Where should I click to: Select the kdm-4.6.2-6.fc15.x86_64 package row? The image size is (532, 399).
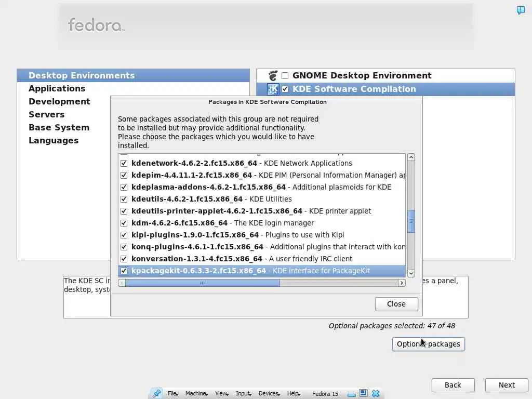(262, 223)
